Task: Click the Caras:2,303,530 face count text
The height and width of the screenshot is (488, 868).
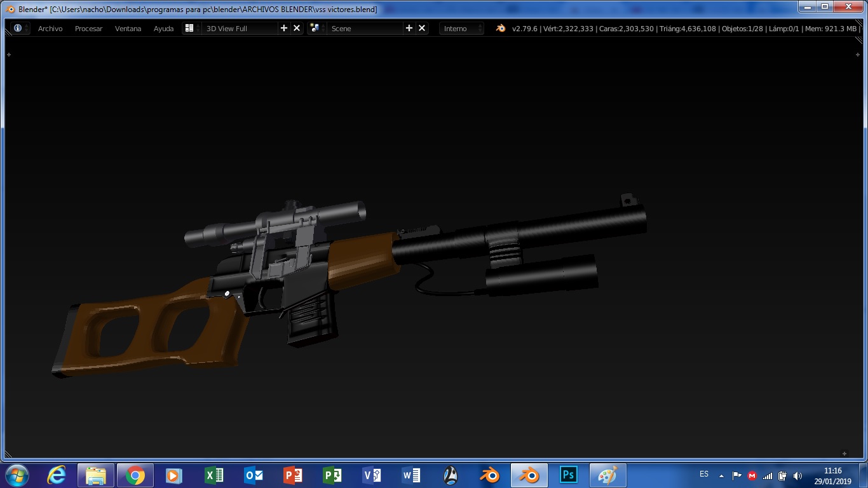Action: (627, 29)
